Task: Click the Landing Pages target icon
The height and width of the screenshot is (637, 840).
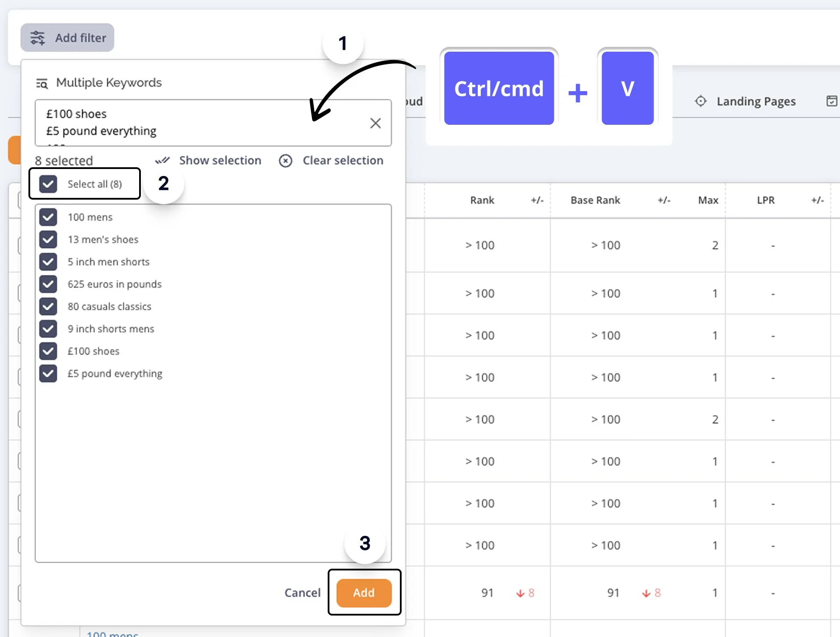Action: 700,101
